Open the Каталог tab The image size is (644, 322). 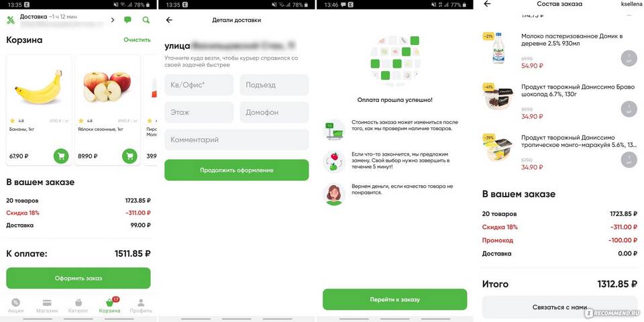click(x=78, y=306)
